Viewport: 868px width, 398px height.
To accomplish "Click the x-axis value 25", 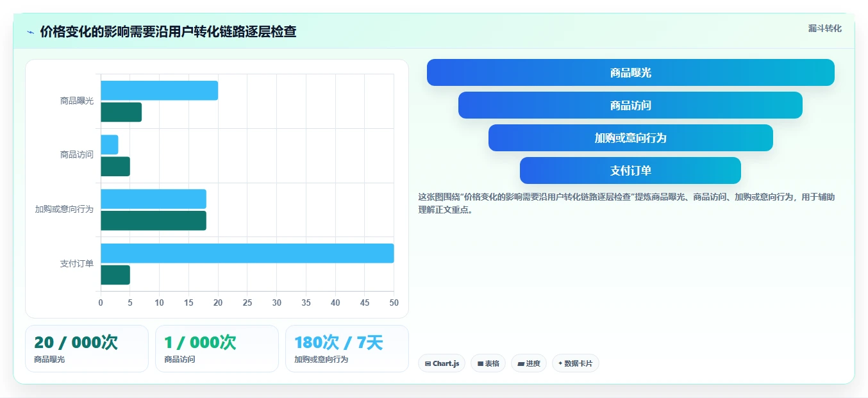I will (247, 303).
